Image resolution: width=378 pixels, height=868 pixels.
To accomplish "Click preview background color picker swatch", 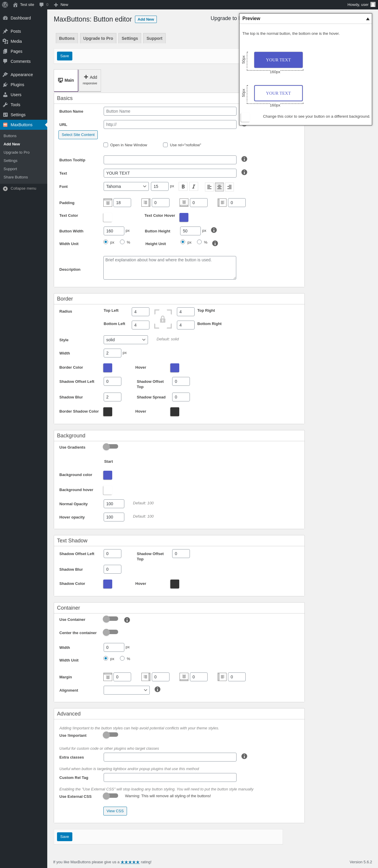I will click(x=245, y=117).
